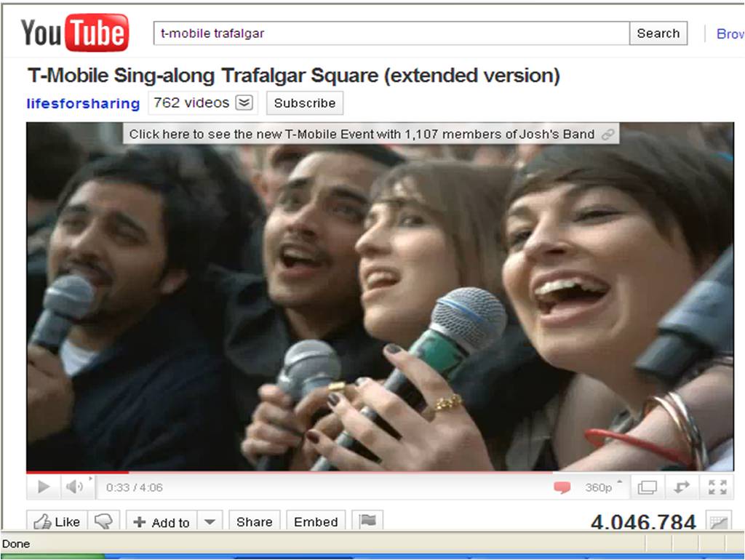Open the Browse link

pos(730,33)
